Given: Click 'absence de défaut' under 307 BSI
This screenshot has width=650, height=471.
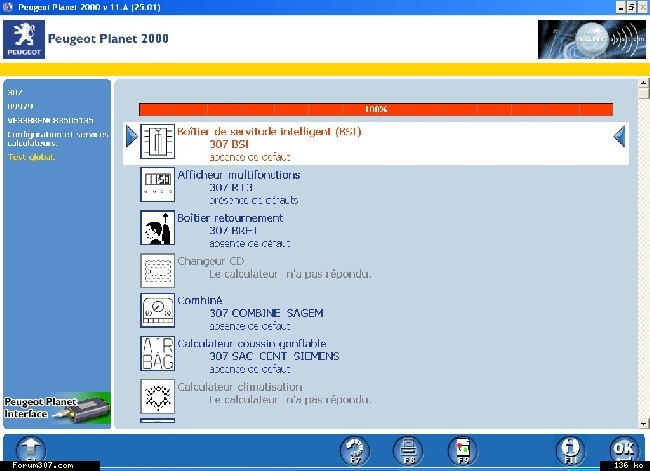Looking at the screenshot, I should (x=250, y=158).
